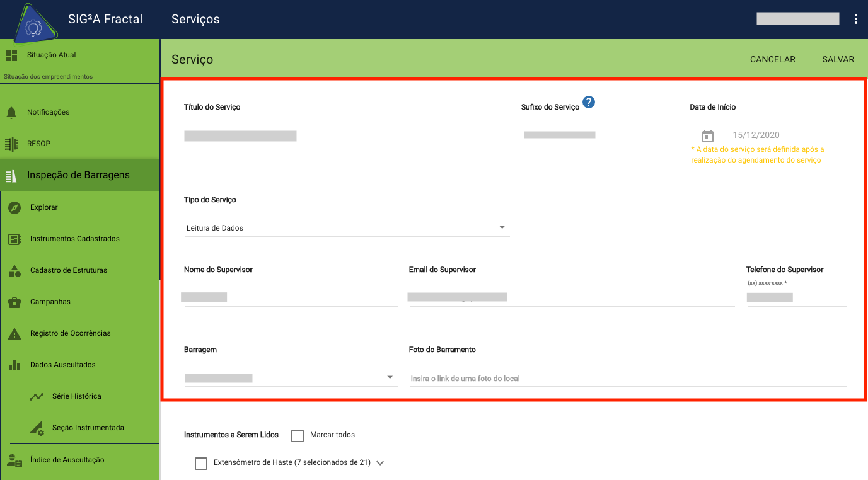
Task: Select Série Histórica submenu item
Action: coord(79,396)
